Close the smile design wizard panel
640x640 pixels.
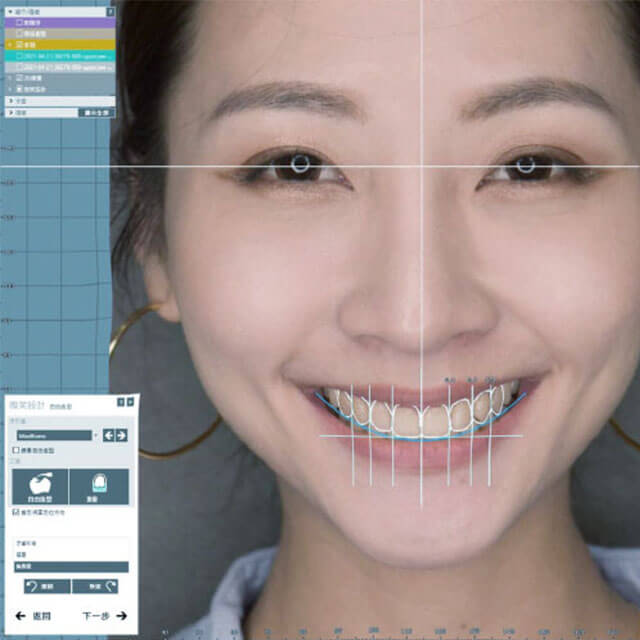(x=130, y=402)
